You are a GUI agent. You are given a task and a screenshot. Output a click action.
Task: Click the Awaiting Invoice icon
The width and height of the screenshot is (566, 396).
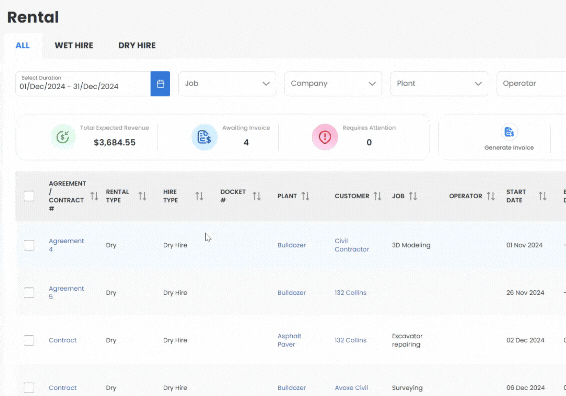tap(204, 137)
